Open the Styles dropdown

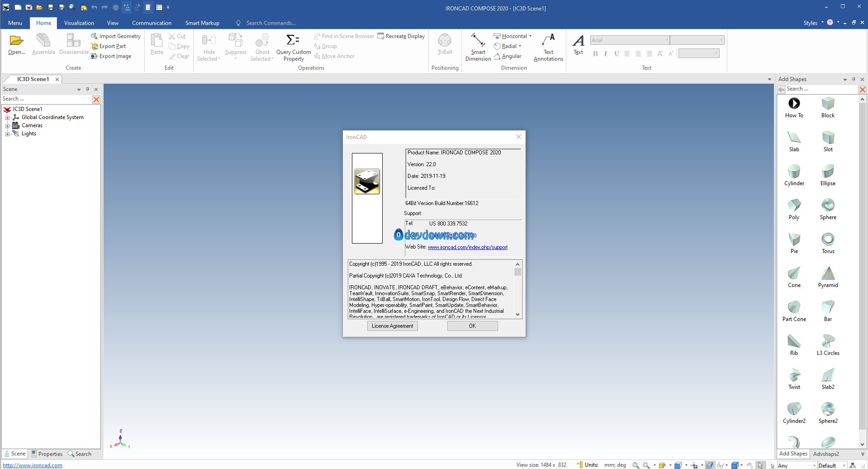click(813, 23)
